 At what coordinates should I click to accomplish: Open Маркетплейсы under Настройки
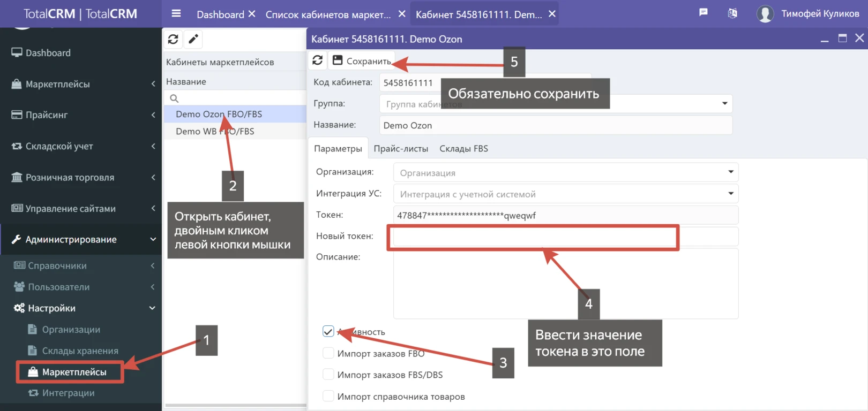74,372
